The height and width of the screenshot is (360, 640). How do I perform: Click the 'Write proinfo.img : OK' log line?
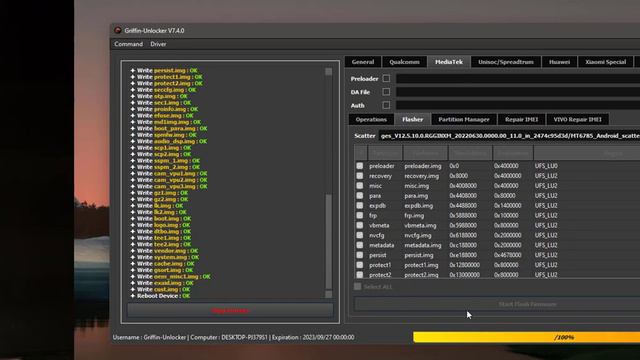(x=164, y=109)
